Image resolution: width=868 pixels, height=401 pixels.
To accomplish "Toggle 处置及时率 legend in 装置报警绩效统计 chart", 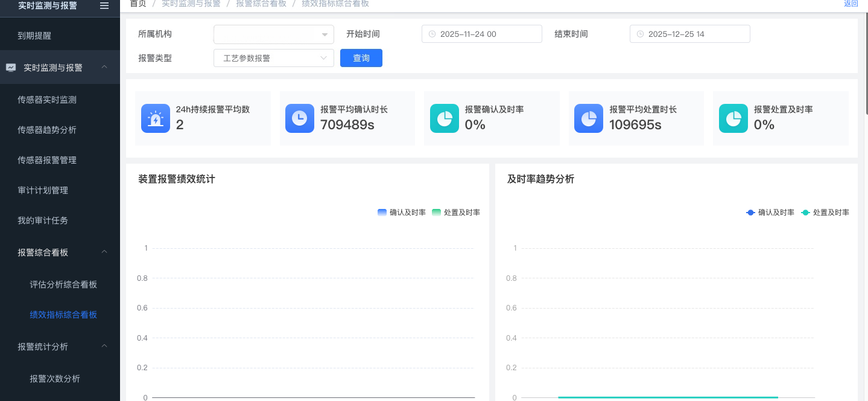I will pyautogui.click(x=456, y=213).
